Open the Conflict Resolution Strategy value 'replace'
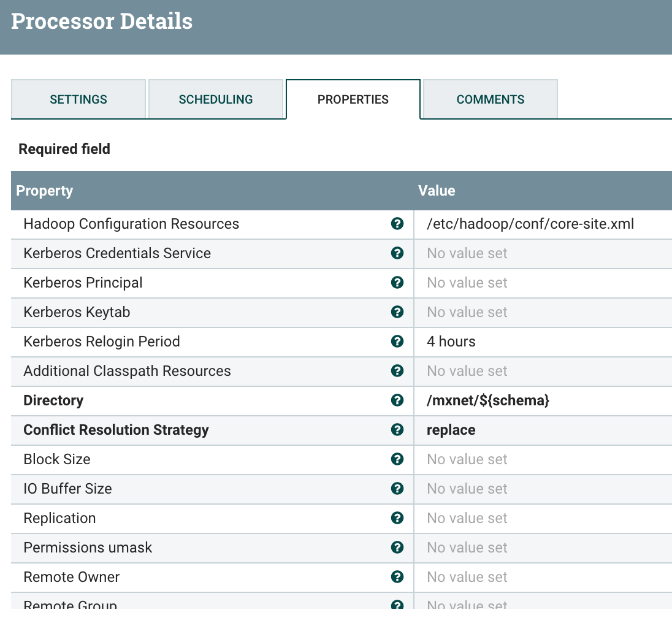This screenshot has height=623, width=672. (x=451, y=430)
